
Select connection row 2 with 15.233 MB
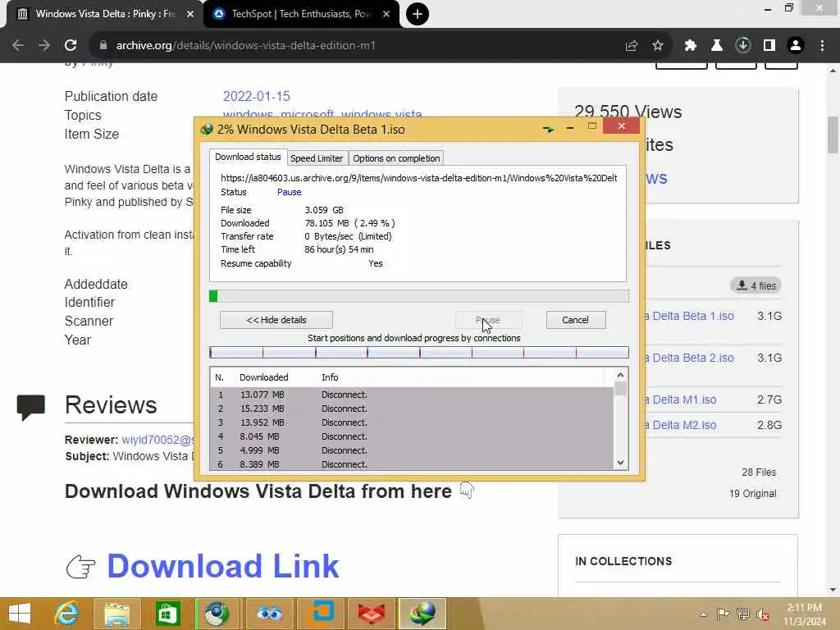411,409
